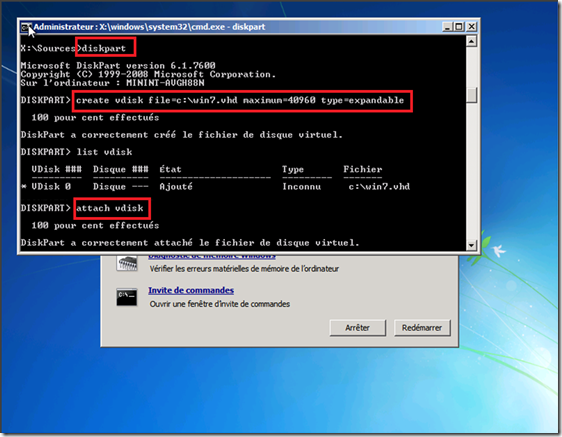This screenshot has width=562, height=437.
Task: Minimize the diskpart command window
Action: [x=447, y=27]
